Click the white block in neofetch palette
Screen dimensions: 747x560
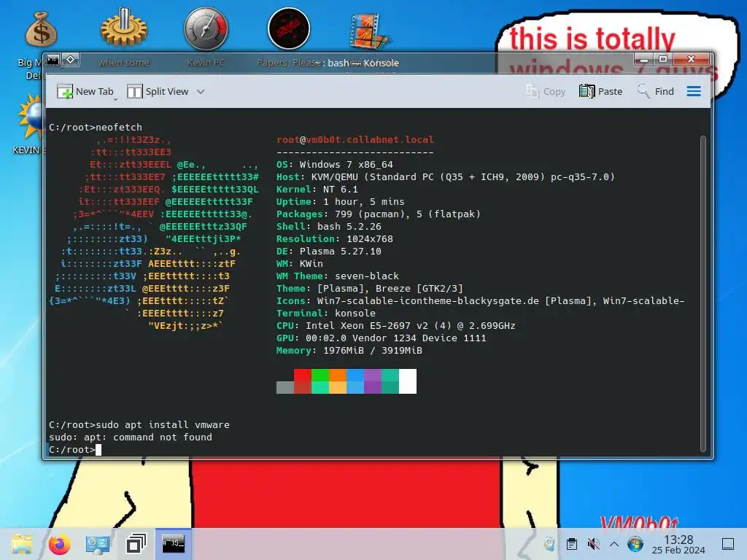[408, 381]
